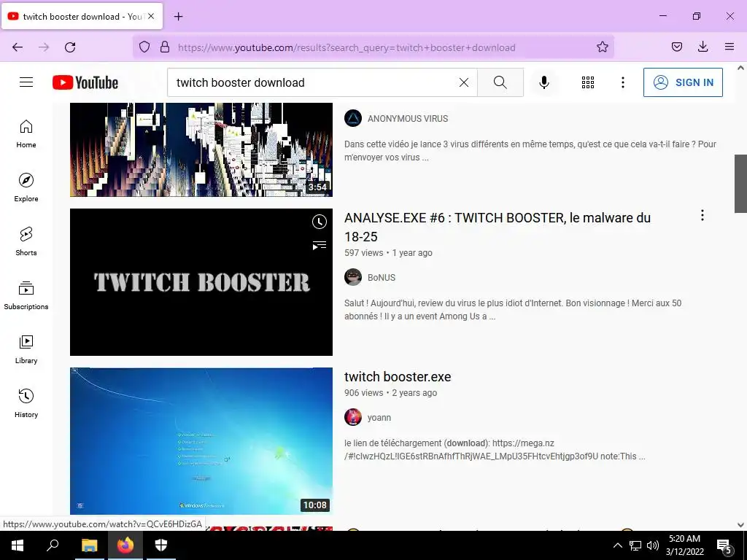Open tracking protection shield in address bar
The image size is (747, 560).
pos(144,47)
